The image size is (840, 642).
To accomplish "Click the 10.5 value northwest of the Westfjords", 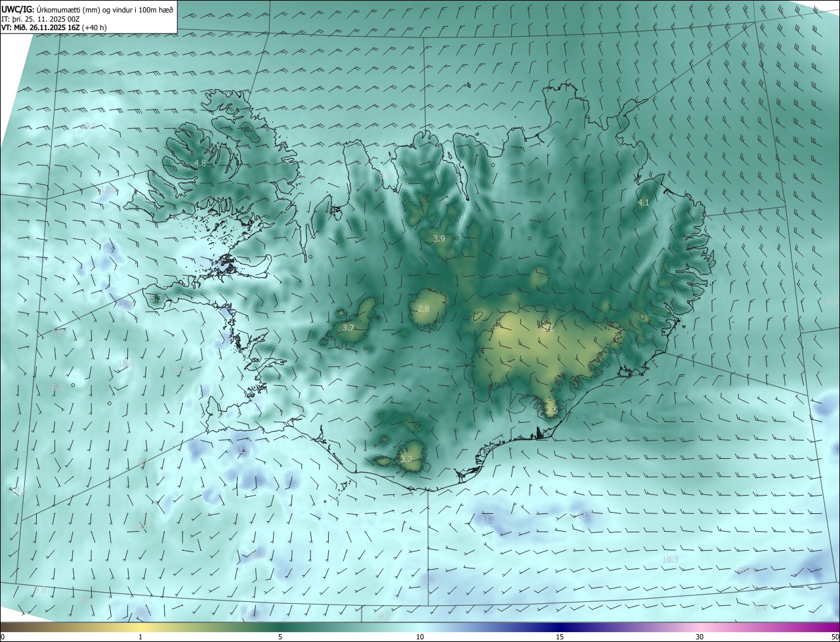I will [x=89, y=126].
